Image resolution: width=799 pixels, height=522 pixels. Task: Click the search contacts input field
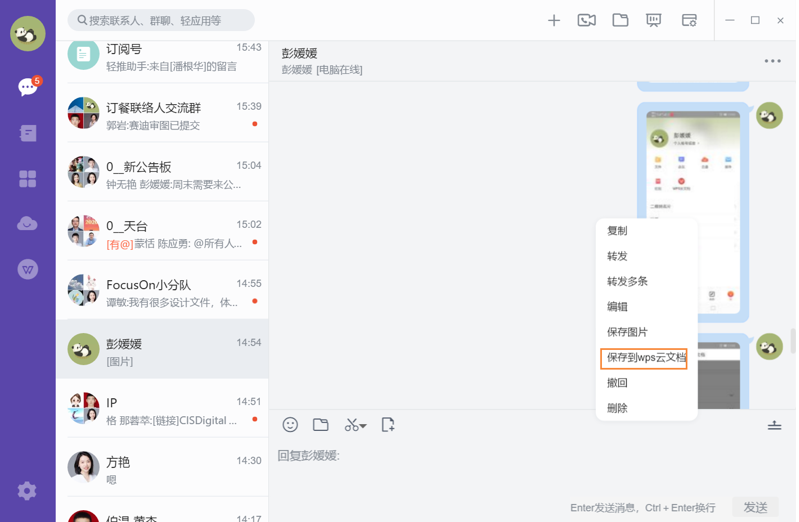[161, 20]
